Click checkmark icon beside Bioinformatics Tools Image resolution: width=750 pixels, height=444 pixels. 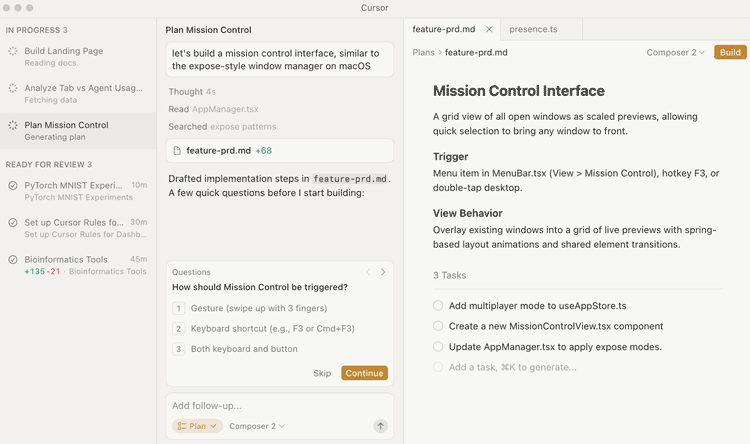coord(13,259)
